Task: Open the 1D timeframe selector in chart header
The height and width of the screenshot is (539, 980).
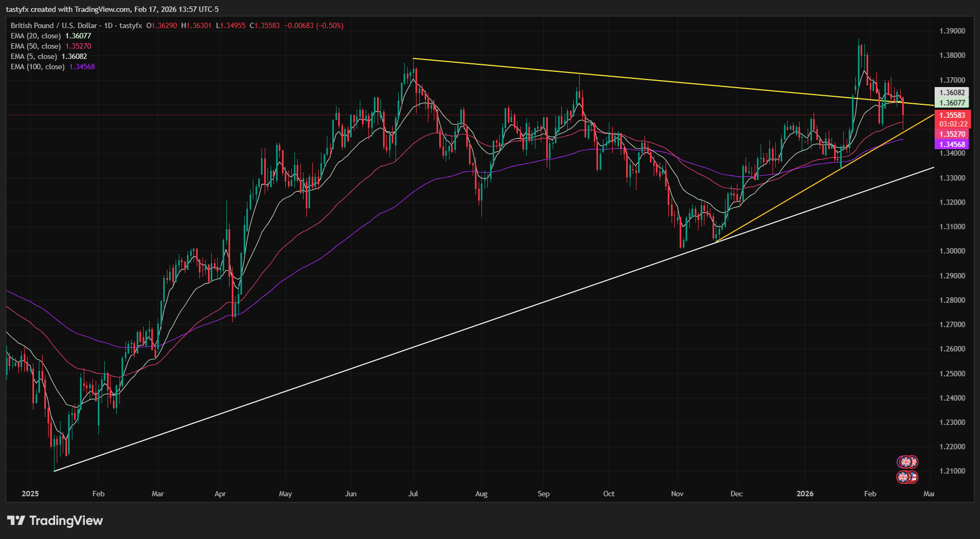Action: [108, 25]
